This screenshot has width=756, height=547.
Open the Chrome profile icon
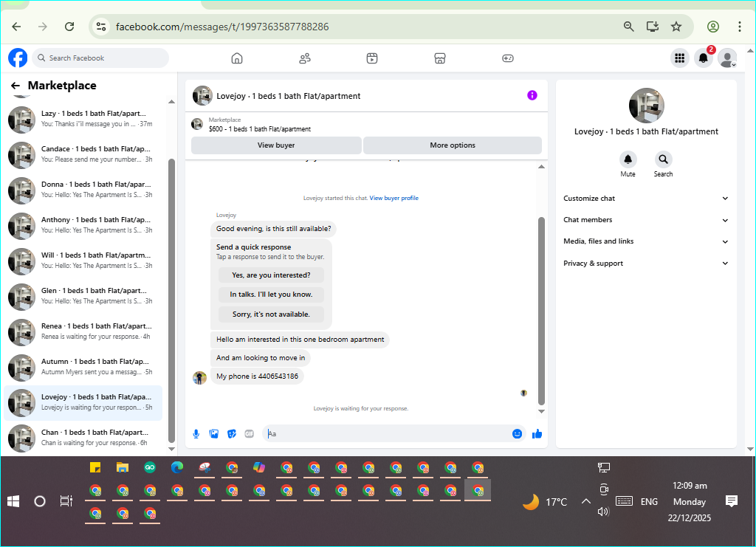click(713, 27)
